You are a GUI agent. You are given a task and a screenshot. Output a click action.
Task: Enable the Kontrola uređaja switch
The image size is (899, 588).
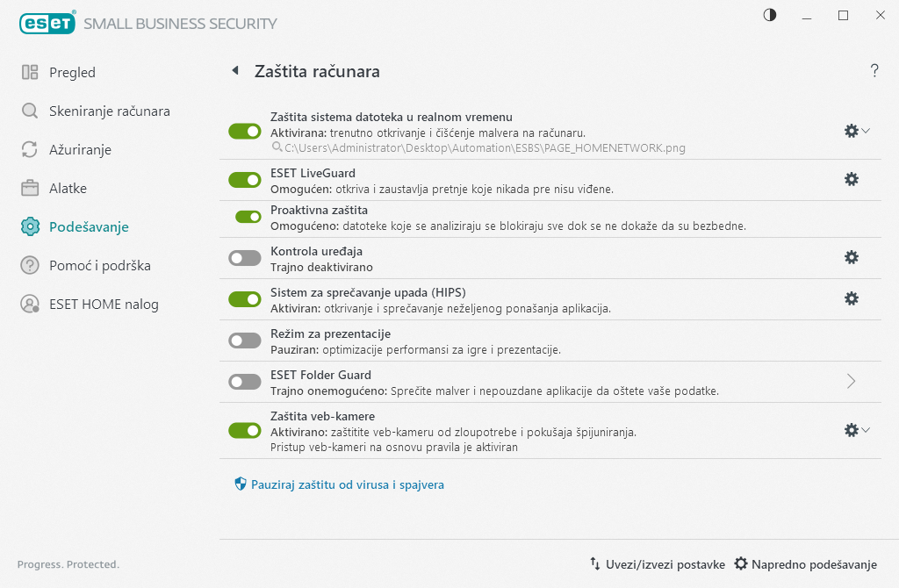click(x=245, y=258)
